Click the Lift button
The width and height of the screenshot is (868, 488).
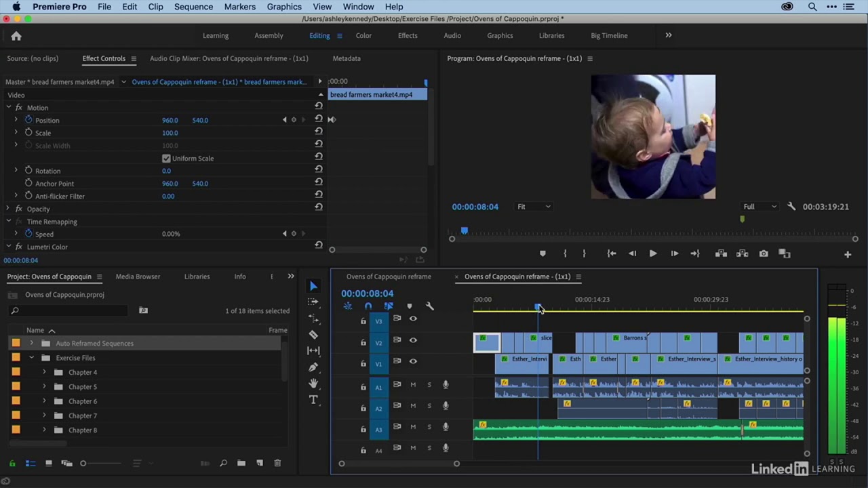coord(721,253)
